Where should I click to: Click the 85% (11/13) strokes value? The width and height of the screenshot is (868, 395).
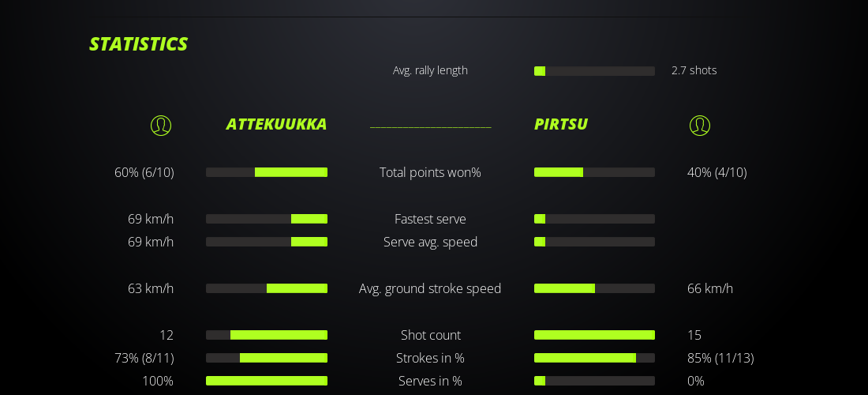(x=720, y=358)
